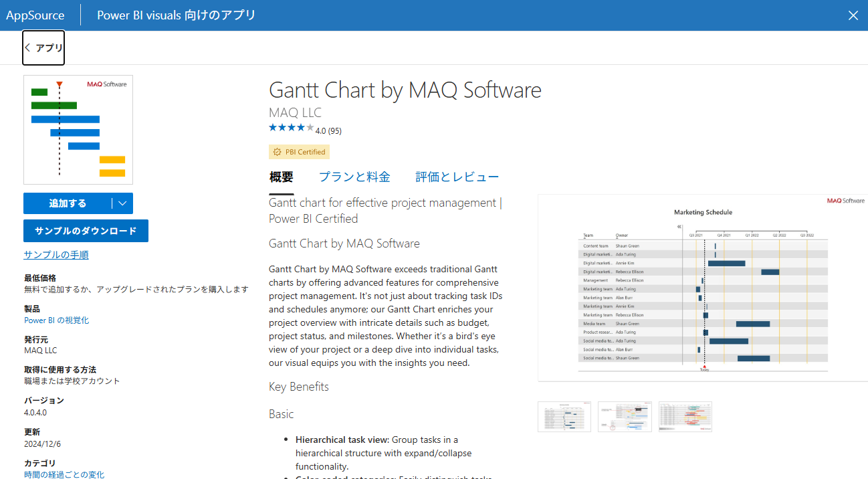Open the Power BI の視覚化 product link

[56, 320]
